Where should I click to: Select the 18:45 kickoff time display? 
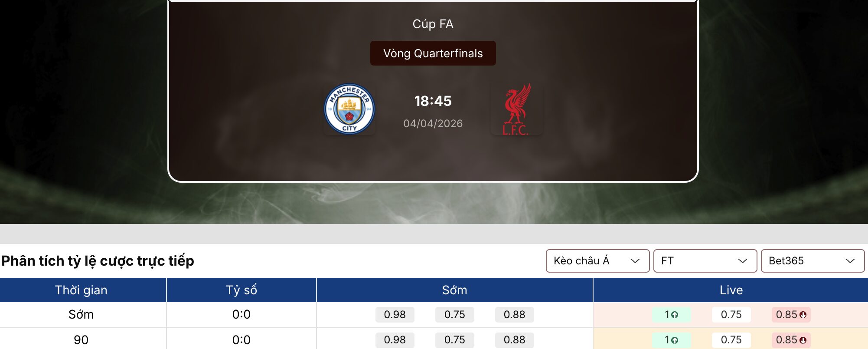point(433,101)
